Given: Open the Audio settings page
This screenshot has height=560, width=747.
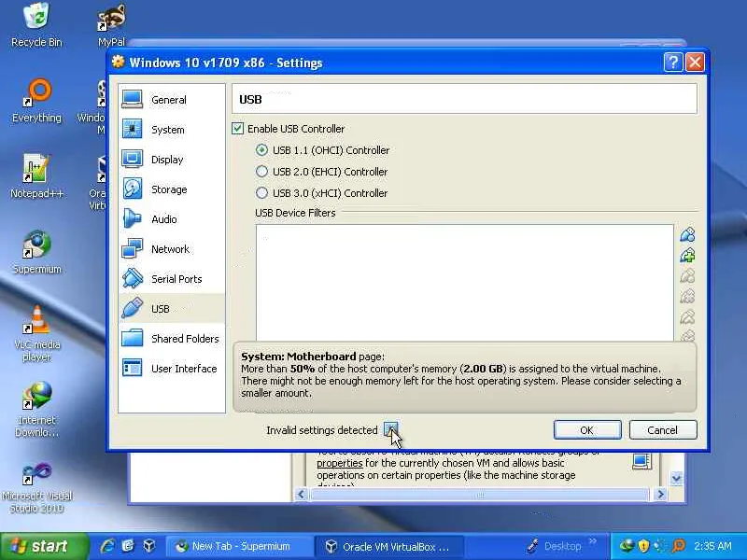Looking at the screenshot, I should [x=172, y=219].
